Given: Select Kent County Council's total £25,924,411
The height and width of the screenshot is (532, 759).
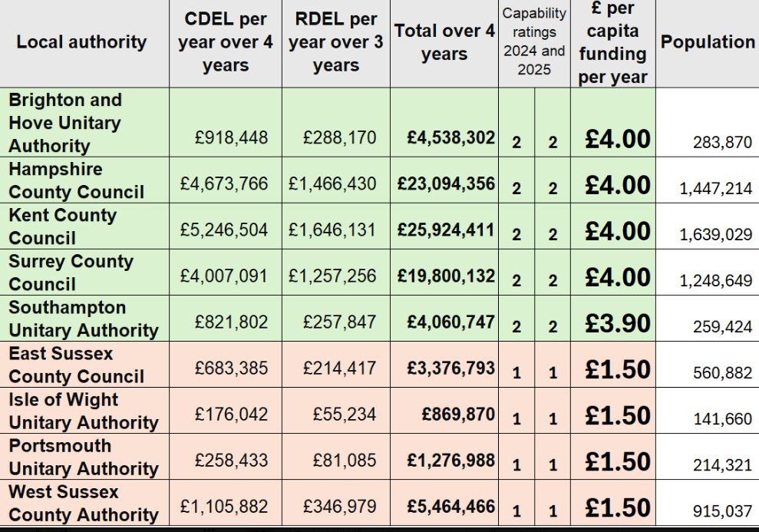Looking at the screenshot, I should 447,230.
